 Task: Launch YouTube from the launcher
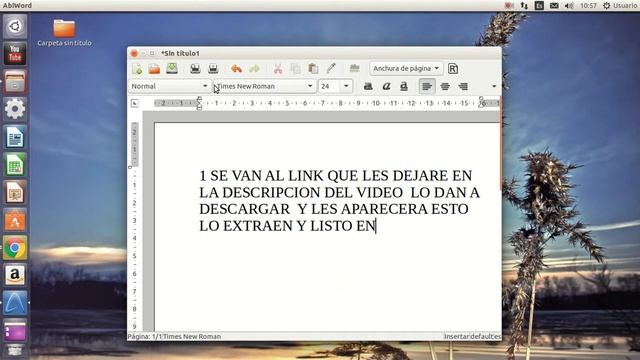click(x=15, y=54)
